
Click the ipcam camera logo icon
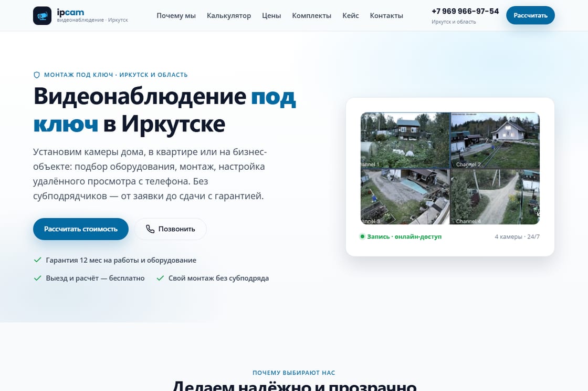pyautogui.click(x=42, y=16)
